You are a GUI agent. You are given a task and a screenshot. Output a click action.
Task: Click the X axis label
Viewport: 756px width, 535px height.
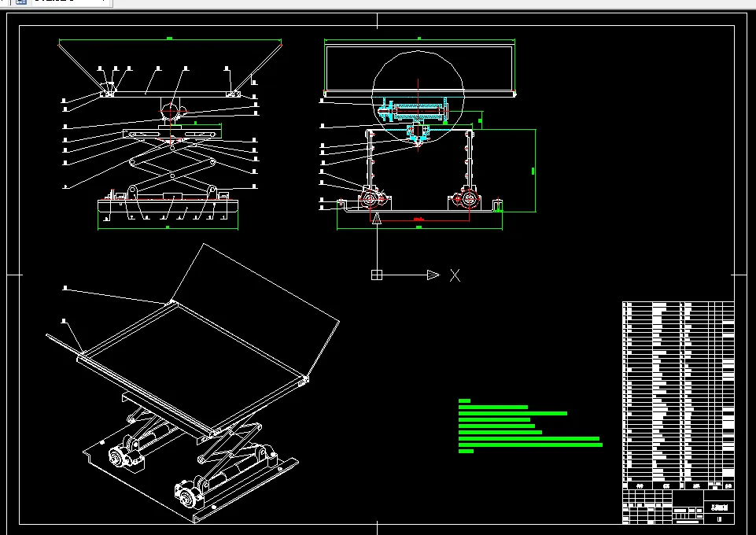pos(455,275)
